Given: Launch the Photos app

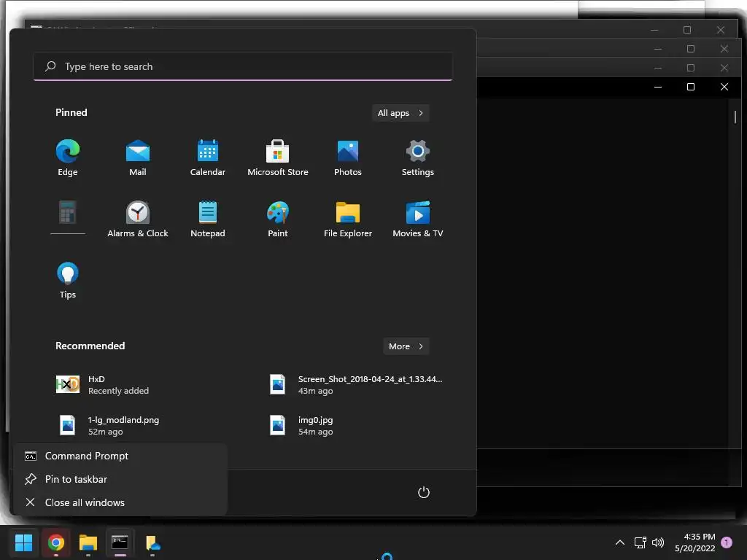Looking at the screenshot, I should [348, 157].
